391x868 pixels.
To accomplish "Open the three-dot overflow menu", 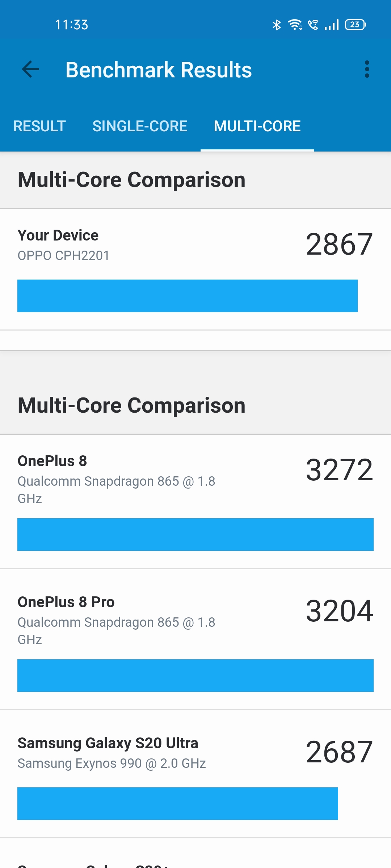I will coord(367,69).
